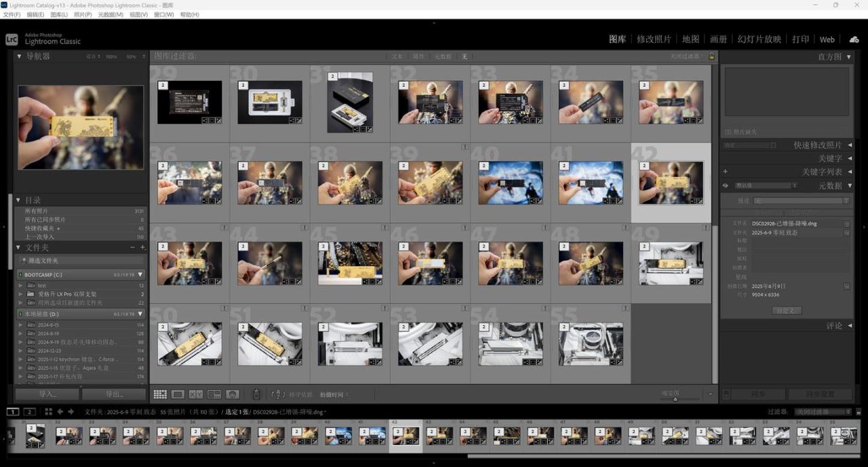This screenshot has width=868, height=467.
Task: Select the 无 filter option
Action: coord(465,56)
